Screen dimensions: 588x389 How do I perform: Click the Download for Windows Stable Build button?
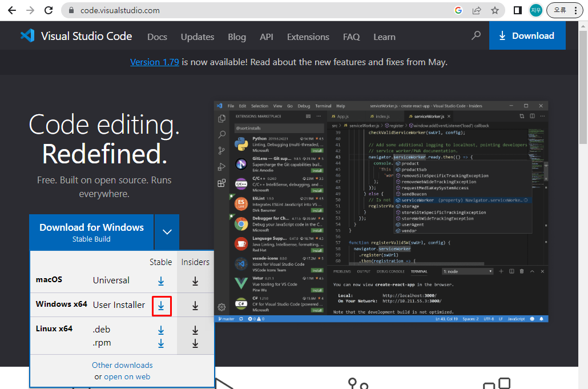tap(91, 232)
